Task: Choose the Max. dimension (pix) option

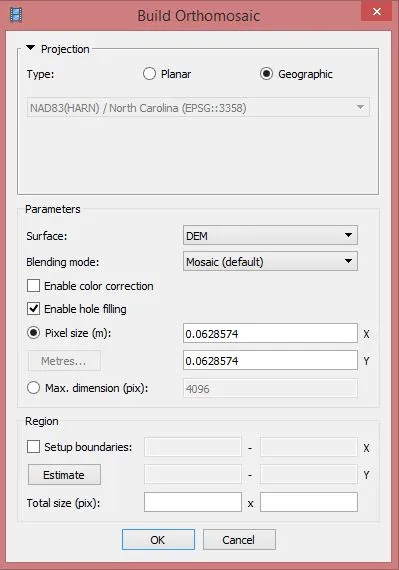Action: pos(33,388)
